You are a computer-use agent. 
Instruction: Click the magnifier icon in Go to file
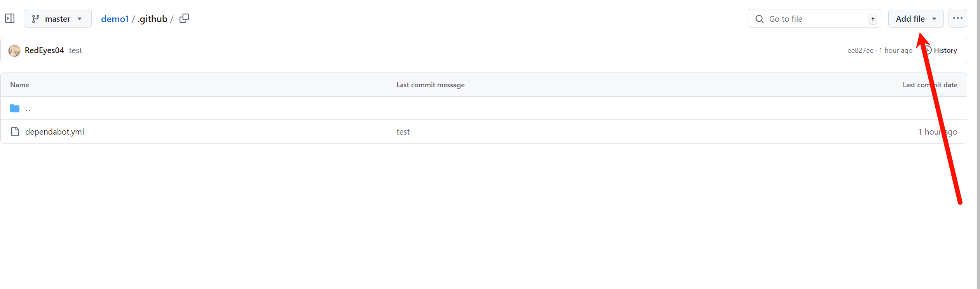(x=759, y=19)
